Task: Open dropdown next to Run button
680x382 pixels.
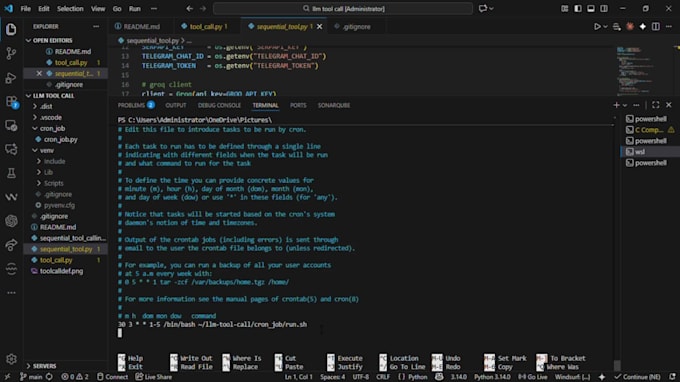Action: [605, 26]
